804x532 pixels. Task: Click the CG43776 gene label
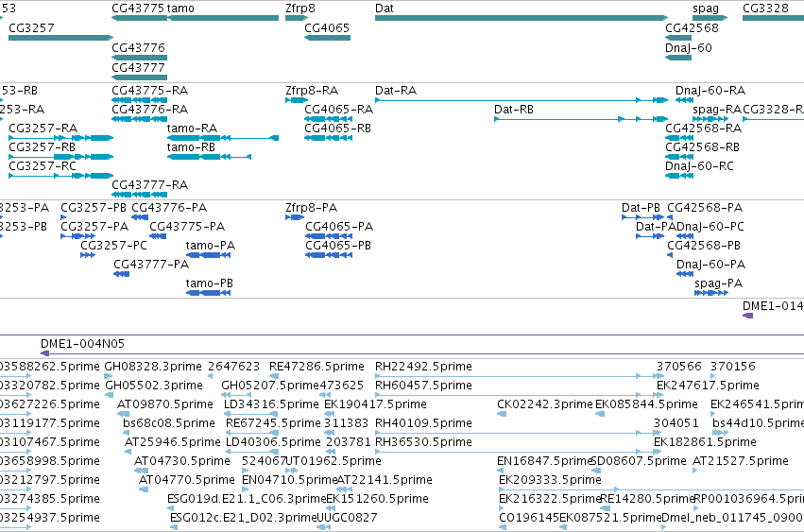[139, 47]
